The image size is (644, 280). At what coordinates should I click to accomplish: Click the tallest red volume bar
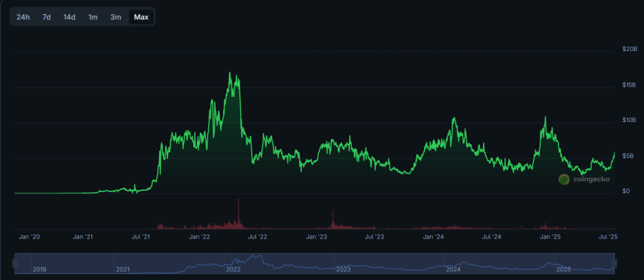[239, 214]
